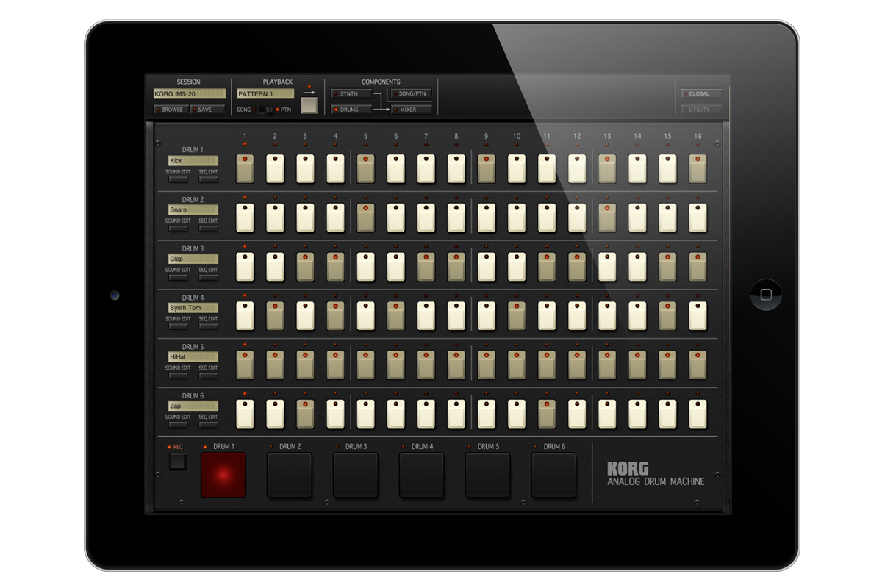Tap the DRUM 4 pad
The width and height of the screenshot is (882, 588).
[x=422, y=475]
